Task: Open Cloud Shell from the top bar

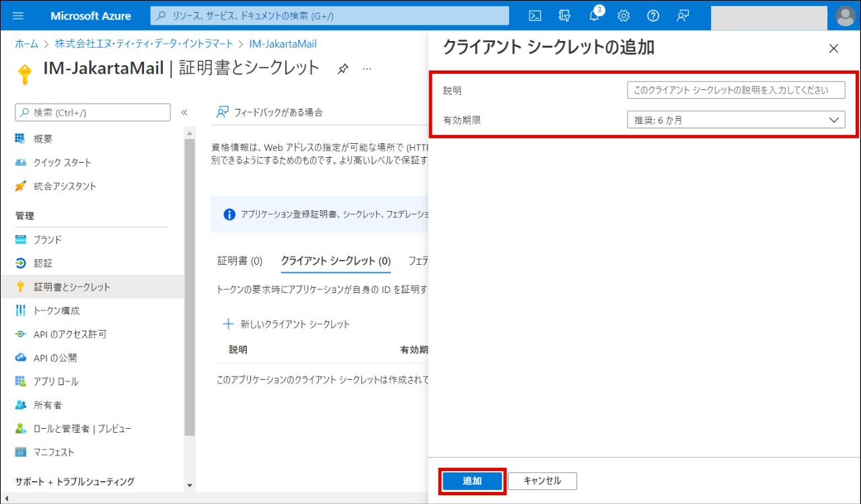Action: point(535,15)
